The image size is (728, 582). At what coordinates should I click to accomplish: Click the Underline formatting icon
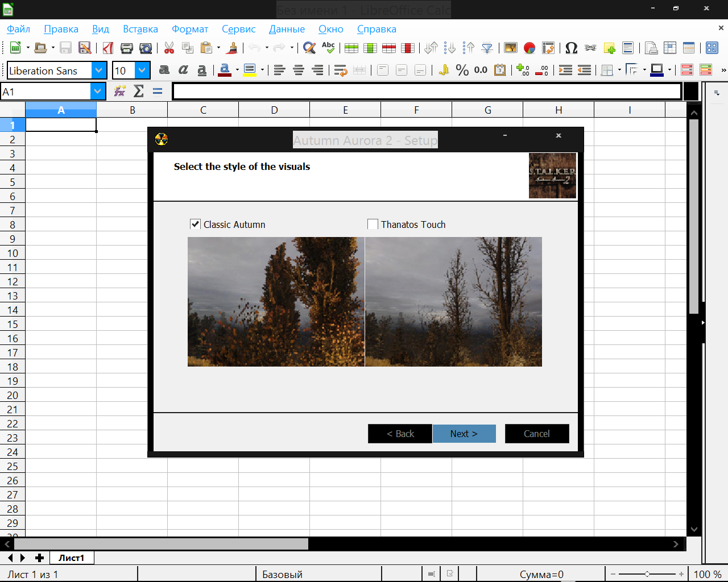pyautogui.click(x=202, y=70)
